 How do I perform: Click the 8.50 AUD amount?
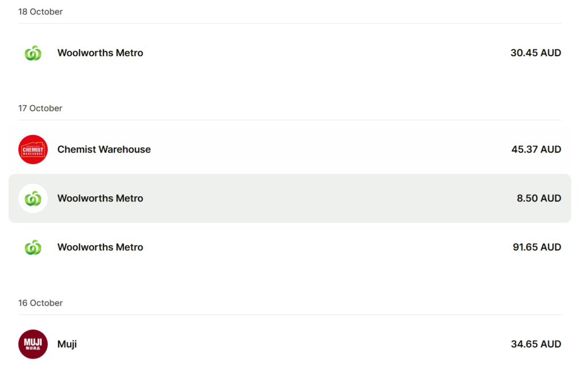click(539, 199)
